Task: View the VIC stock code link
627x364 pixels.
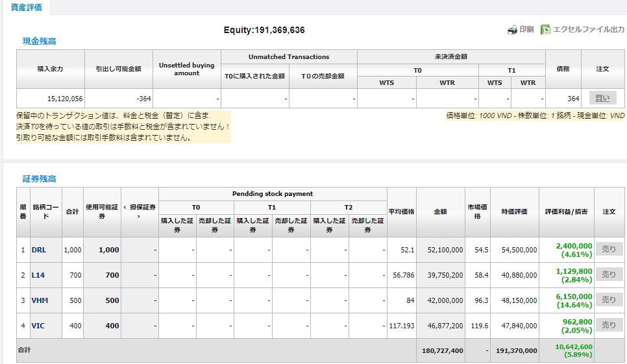Action: click(38, 326)
